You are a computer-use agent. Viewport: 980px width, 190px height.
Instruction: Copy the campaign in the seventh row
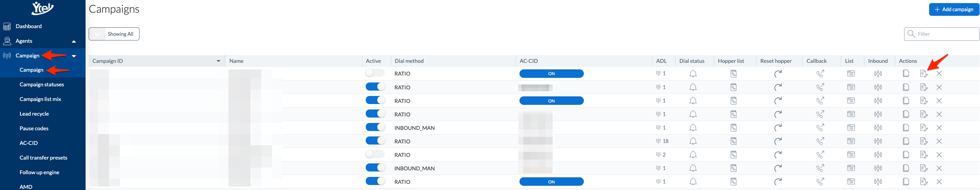[x=906, y=155]
